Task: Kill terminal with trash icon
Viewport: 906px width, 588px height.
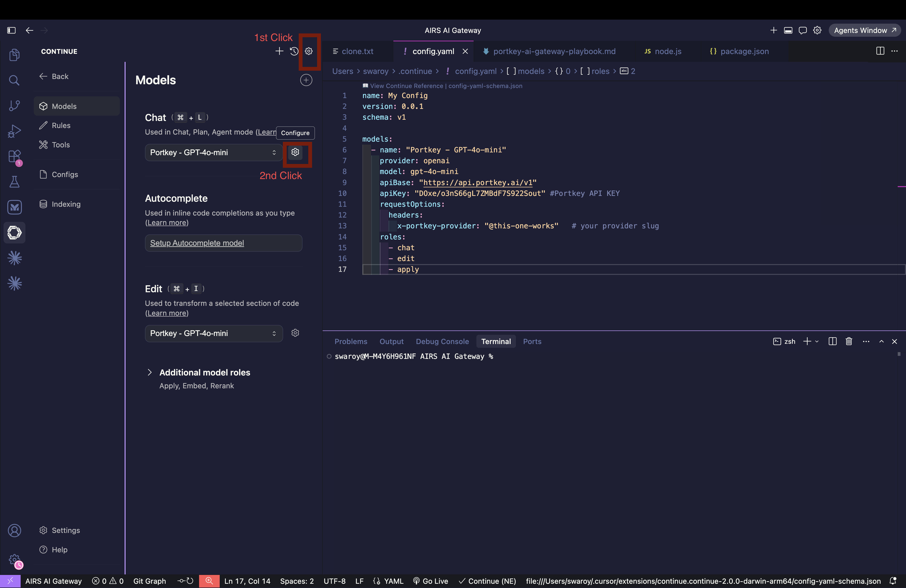Action: click(849, 341)
